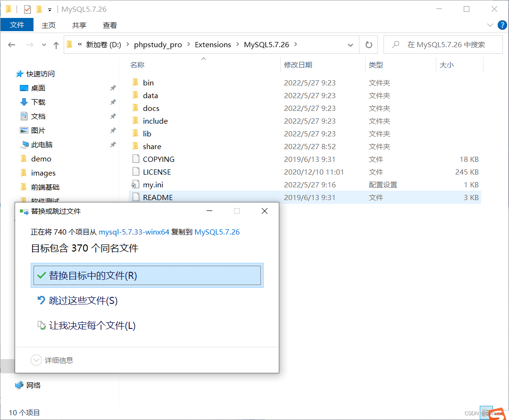Click Extensions breadcrumb segment

(x=213, y=44)
